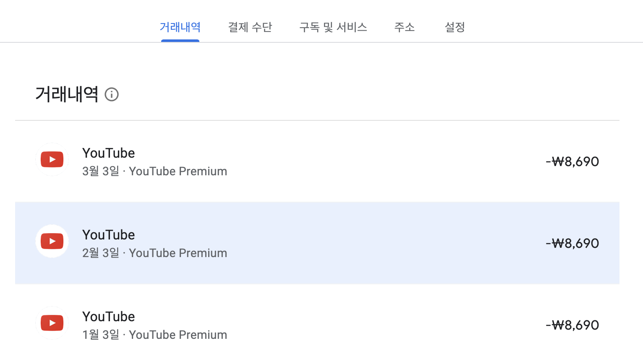Select the 2월 3일 · YouTube Premium line
Viewport: 643px width, 364px height.
click(154, 253)
